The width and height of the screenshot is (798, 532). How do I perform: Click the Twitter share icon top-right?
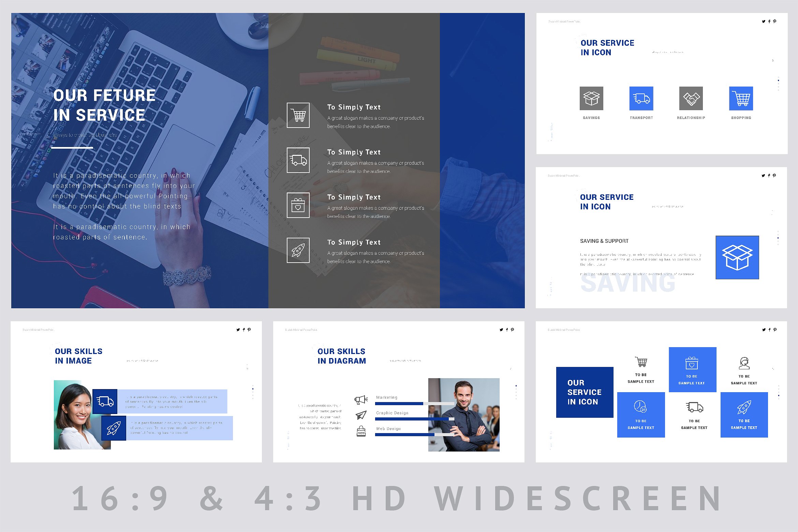[x=764, y=21]
